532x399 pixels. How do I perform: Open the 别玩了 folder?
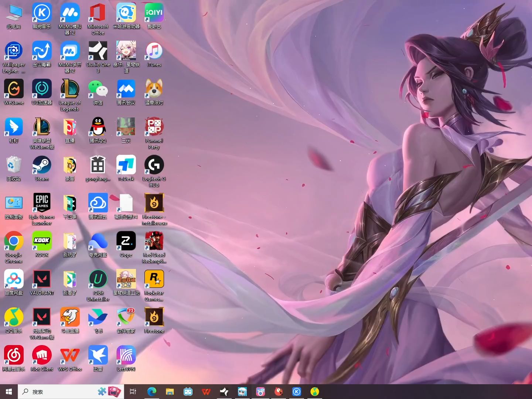click(x=70, y=245)
